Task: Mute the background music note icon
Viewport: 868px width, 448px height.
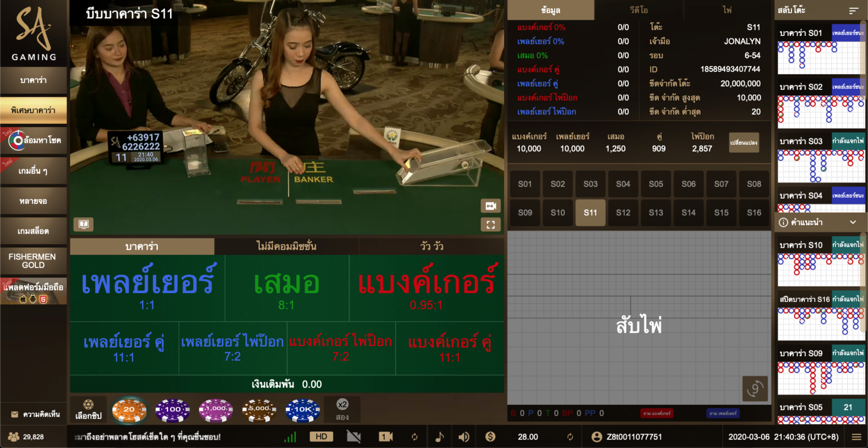Action: click(439, 437)
